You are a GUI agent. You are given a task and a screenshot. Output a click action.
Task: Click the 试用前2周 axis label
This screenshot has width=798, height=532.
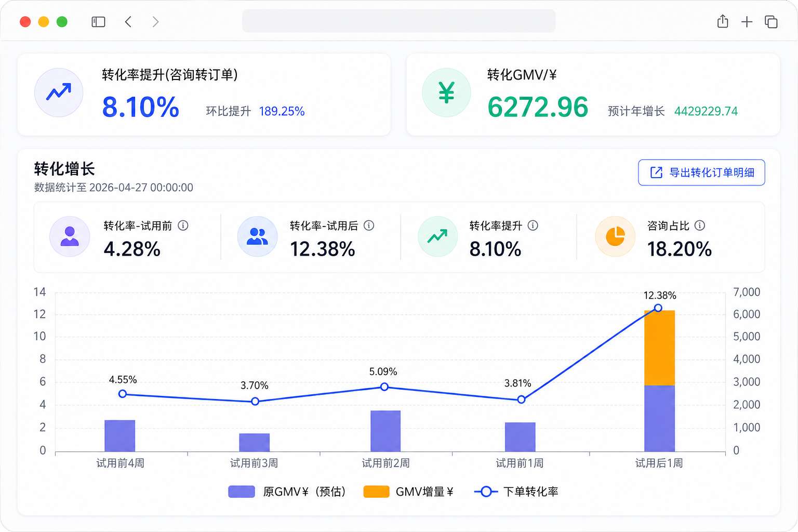click(386, 463)
